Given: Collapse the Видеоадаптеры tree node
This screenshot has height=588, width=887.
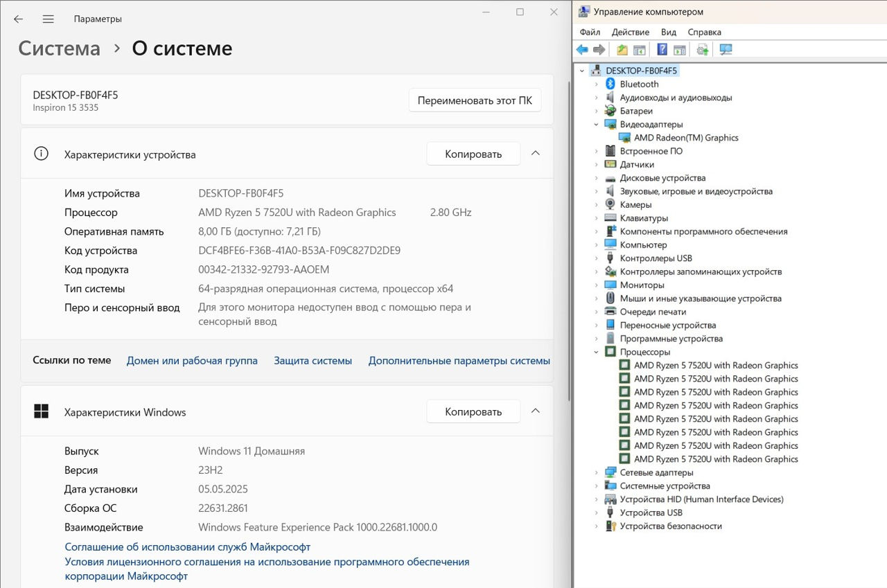Looking at the screenshot, I should click(596, 125).
